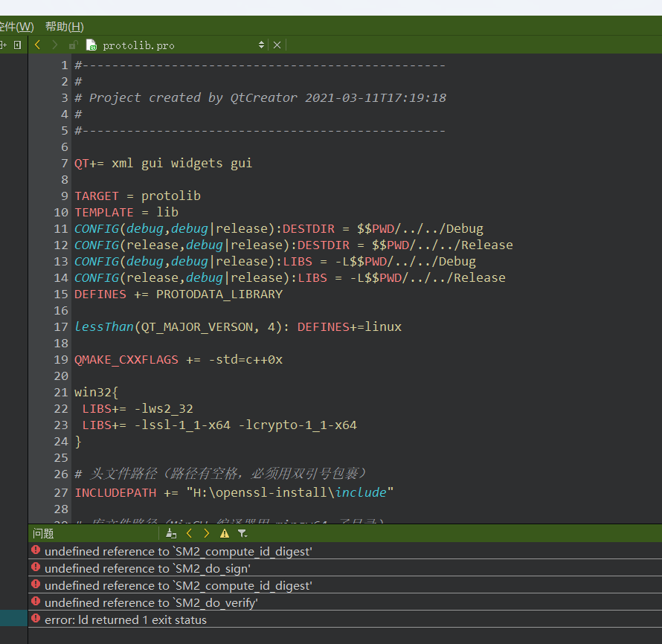Click the 'LIBS+= -lws2_32' line

pos(138,408)
